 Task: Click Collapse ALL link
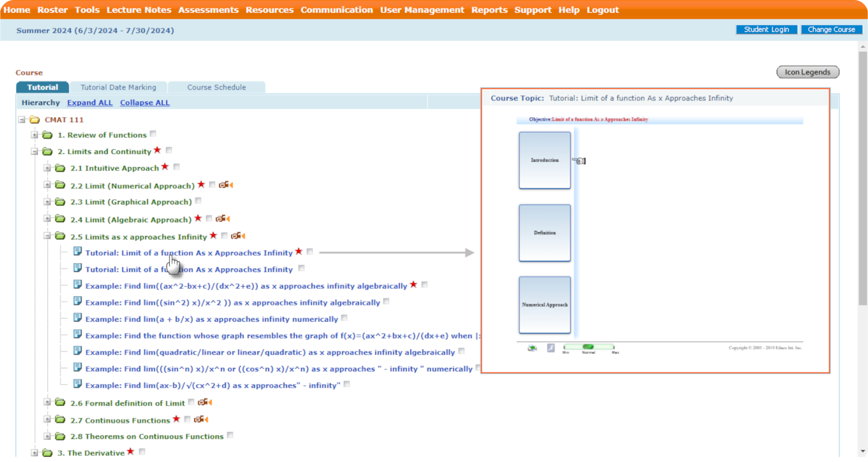tap(145, 102)
